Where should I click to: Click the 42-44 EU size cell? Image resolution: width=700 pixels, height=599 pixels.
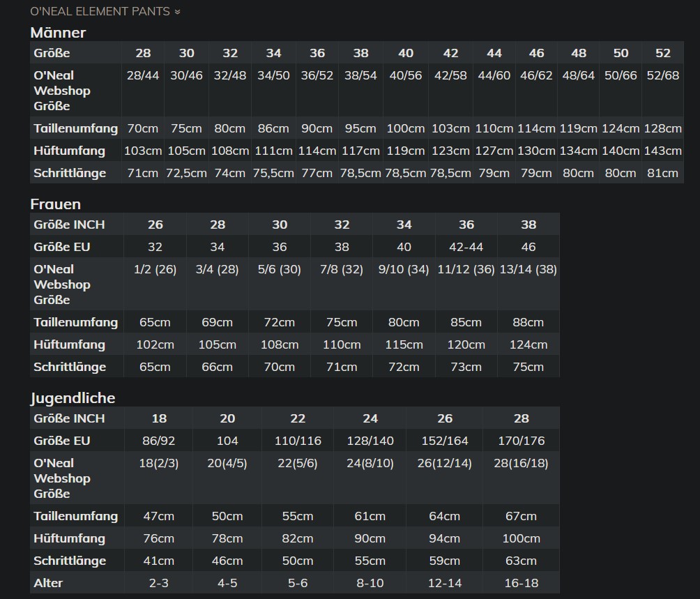(466, 247)
